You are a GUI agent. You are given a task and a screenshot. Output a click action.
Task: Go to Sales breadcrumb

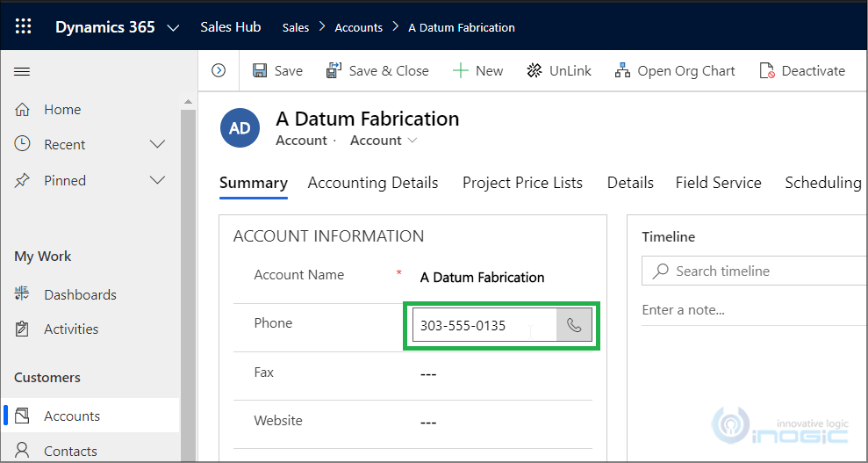click(296, 28)
